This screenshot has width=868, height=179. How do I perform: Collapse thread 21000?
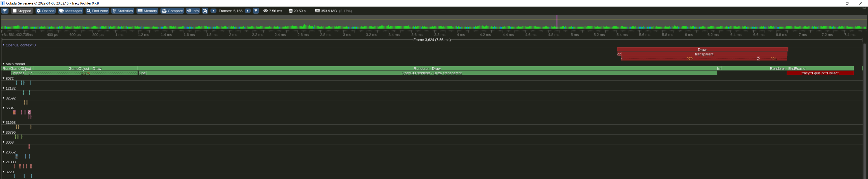pyautogui.click(x=3, y=162)
